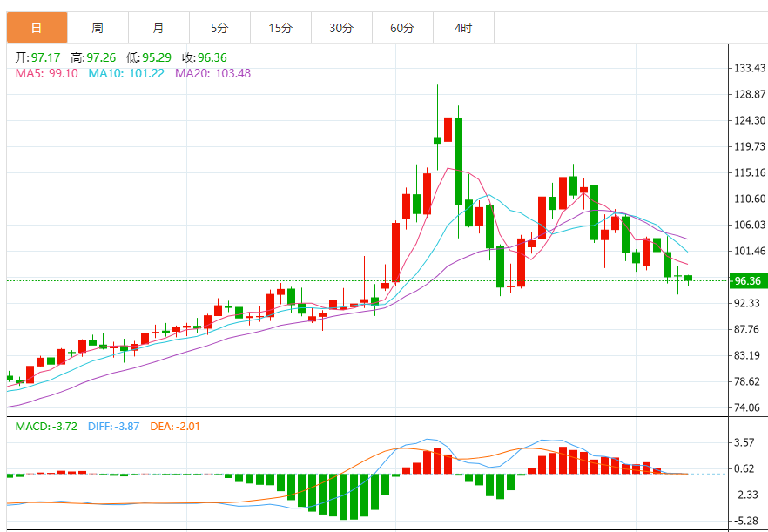This screenshot has height=532, width=768.
Task: Switch to the 60分 chart tab
Action: point(402,28)
